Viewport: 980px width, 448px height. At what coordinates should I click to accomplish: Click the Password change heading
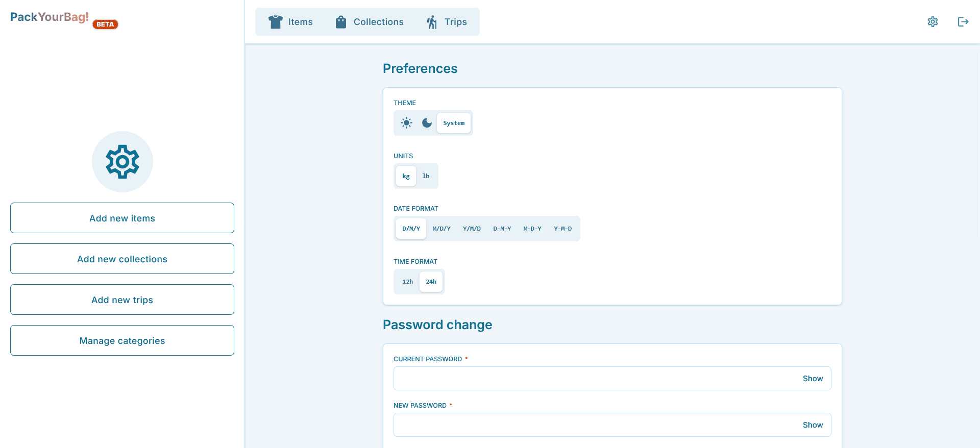(437, 325)
